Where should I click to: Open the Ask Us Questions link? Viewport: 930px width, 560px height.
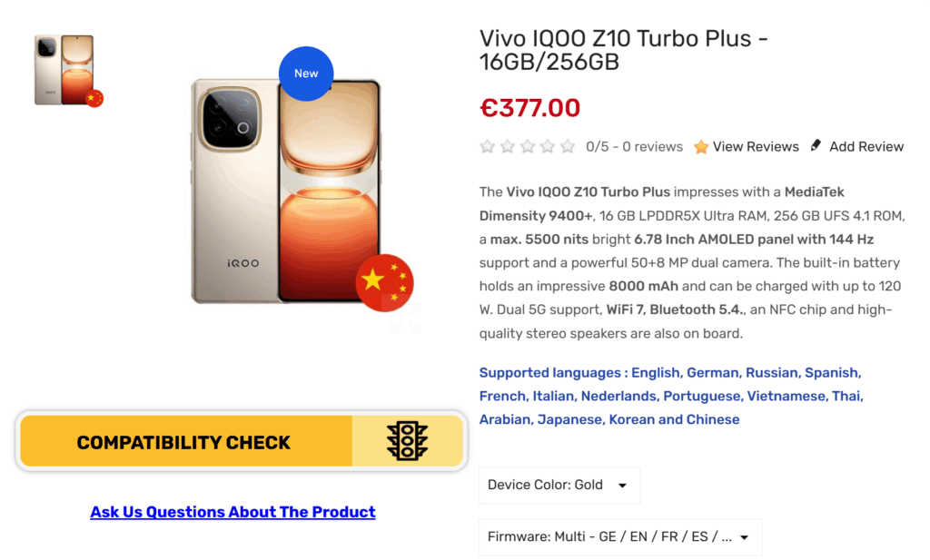(232, 512)
